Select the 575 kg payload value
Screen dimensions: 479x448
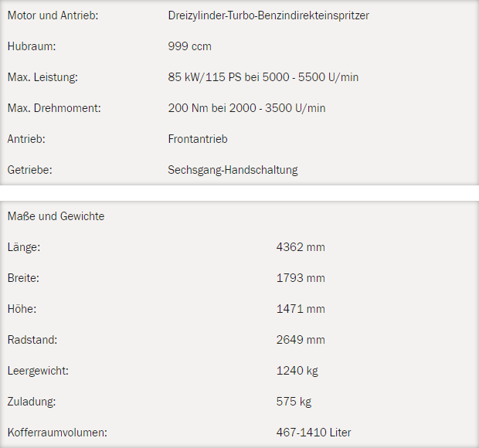point(294,402)
